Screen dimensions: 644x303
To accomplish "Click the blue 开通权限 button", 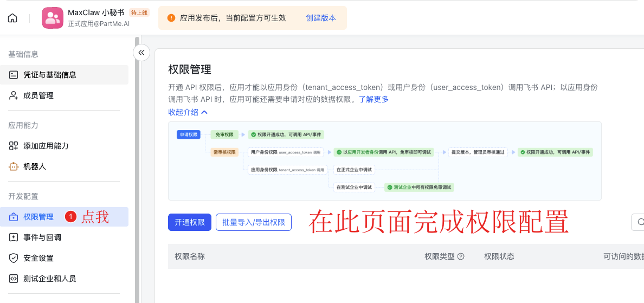I will (189, 222).
